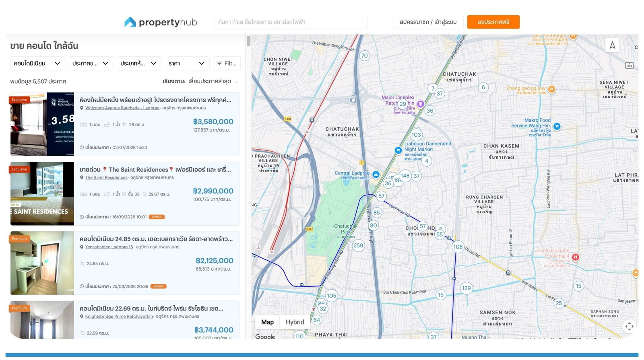Image resolution: width=644 pixels, height=360 pixels.
Task: Select the 108 listings map cluster
Action: pyautogui.click(x=458, y=247)
